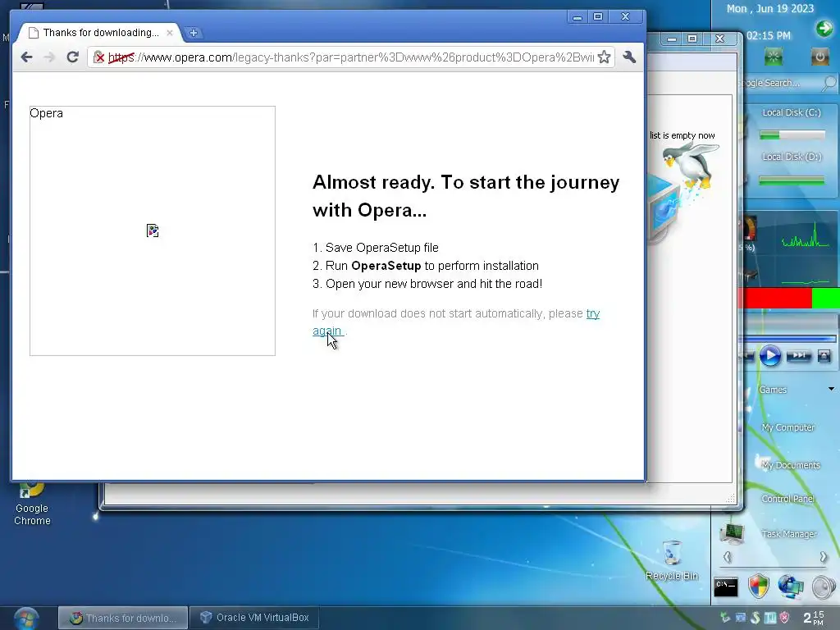840x630 pixels.
Task: Reload the Opera thanks page
Action: pos(73,57)
